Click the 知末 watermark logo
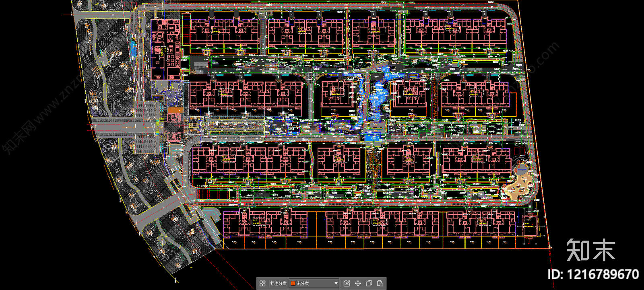The width and height of the screenshot is (644, 290). point(591,250)
